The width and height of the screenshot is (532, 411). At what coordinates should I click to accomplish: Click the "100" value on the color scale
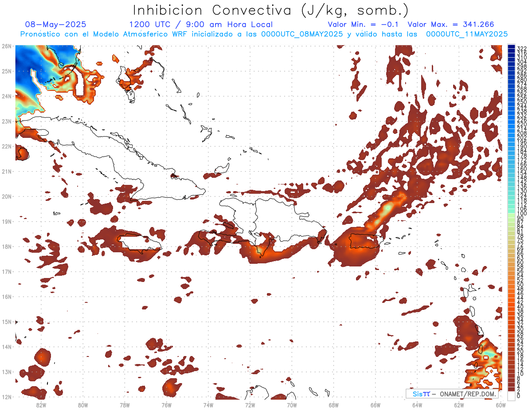coord(522,214)
